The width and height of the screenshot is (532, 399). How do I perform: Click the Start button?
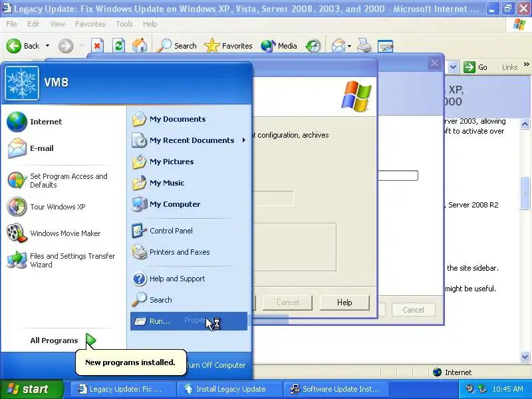pos(31,389)
